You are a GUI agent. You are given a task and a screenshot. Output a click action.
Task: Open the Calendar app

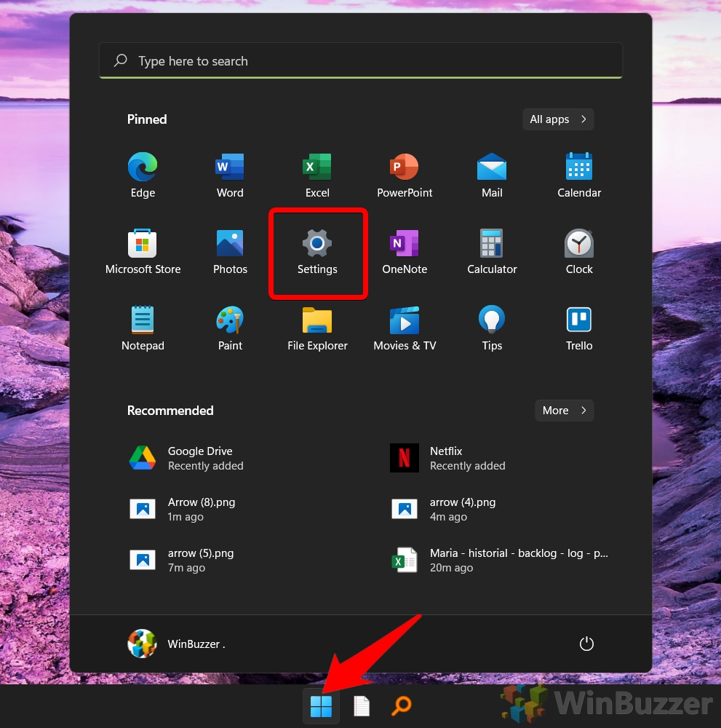point(579,175)
